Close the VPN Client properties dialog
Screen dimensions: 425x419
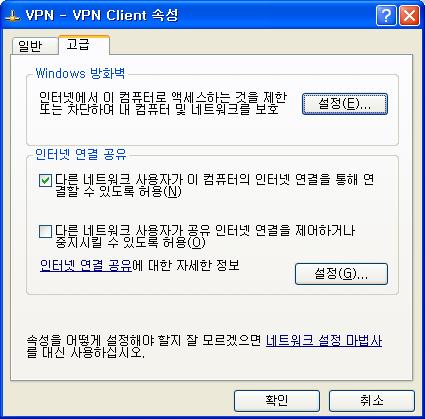[409, 16]
